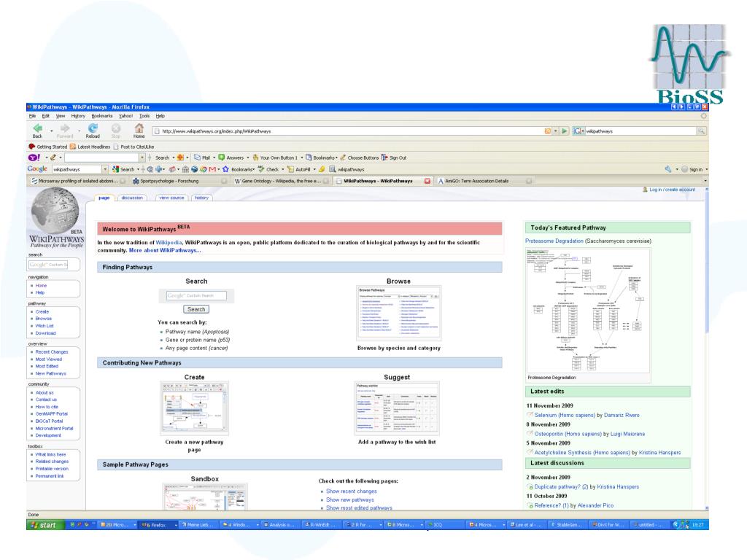The image size is (747, 560).
Task: Open the History menu
Action: pos(78,116)
